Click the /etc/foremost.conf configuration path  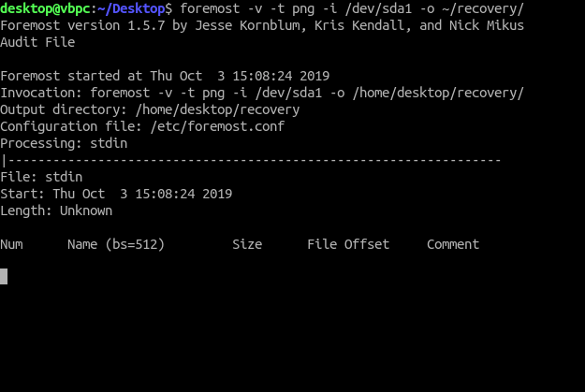click(x=217, y=126)
